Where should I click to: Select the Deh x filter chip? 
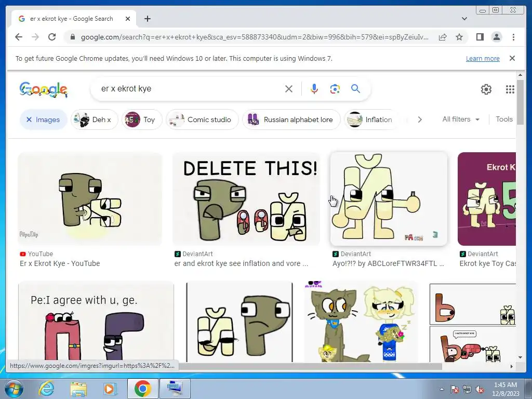coord(95,119)
